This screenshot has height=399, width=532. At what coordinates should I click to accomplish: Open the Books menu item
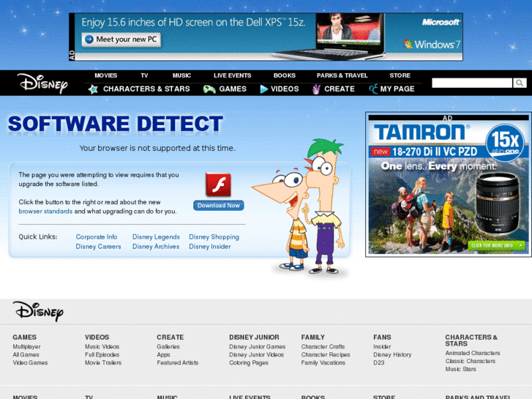tap(285, 75)
